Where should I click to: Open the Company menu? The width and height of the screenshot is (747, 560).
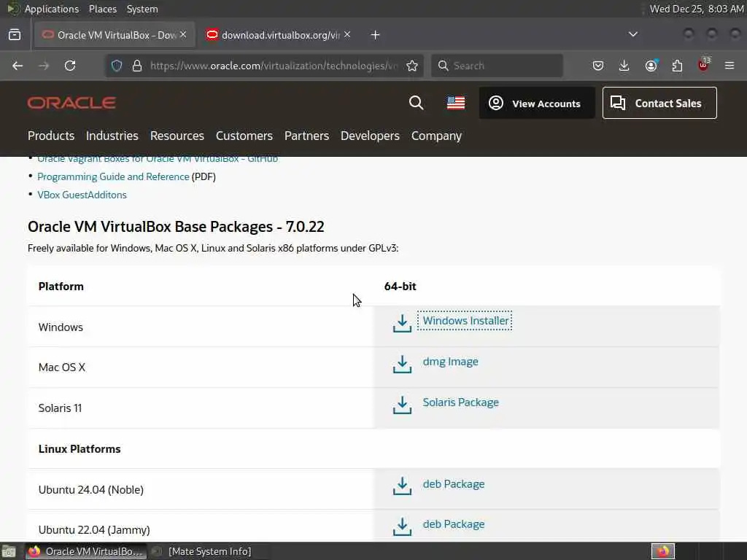(x=436, y=136)
